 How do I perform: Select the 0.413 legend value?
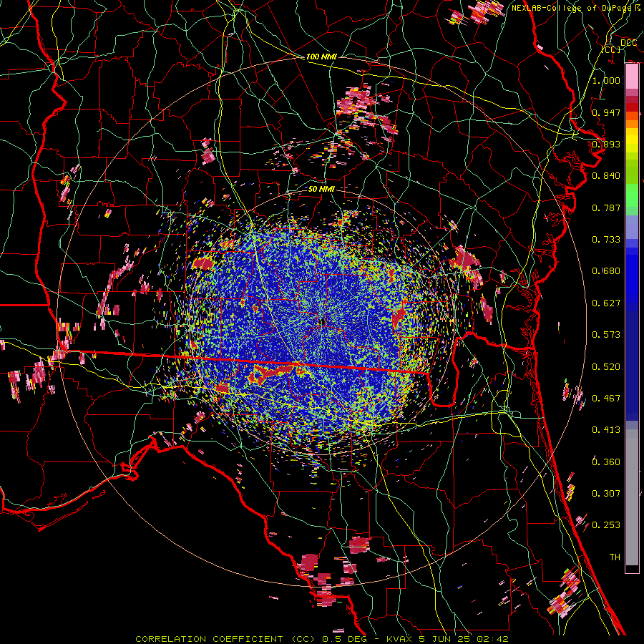pyautogui.click(x=606, y=430)
